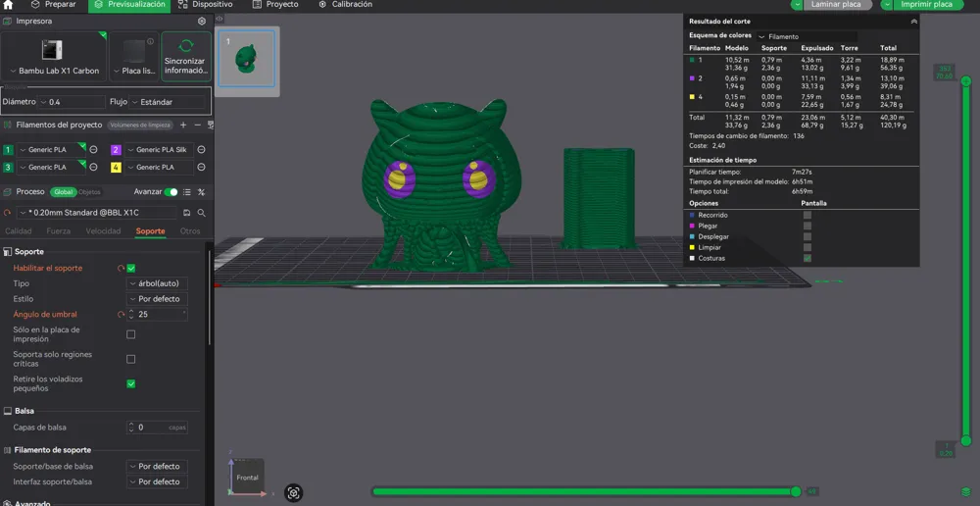
Task: Open the Preparar tab
Action: (x=54, y=4)
